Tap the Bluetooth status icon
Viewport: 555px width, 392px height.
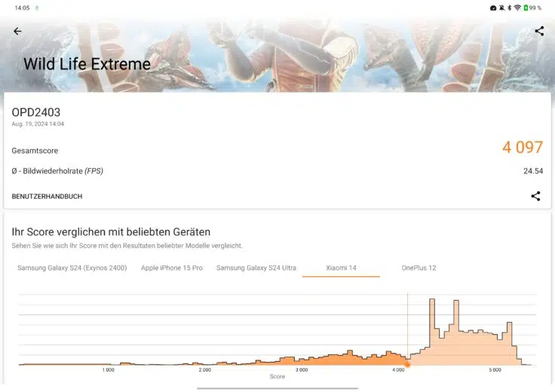[x=510, y=8]
